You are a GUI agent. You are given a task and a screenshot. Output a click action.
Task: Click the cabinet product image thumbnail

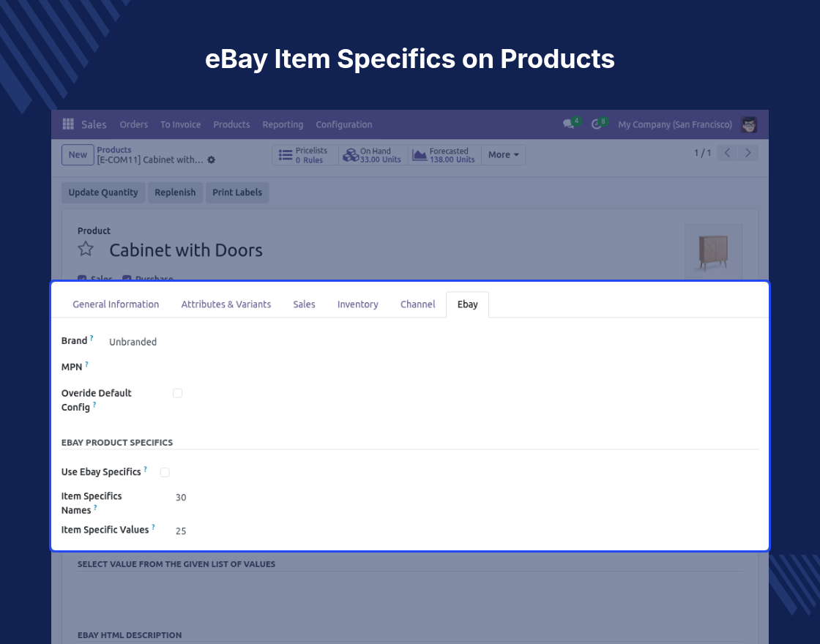click(713, 252)
